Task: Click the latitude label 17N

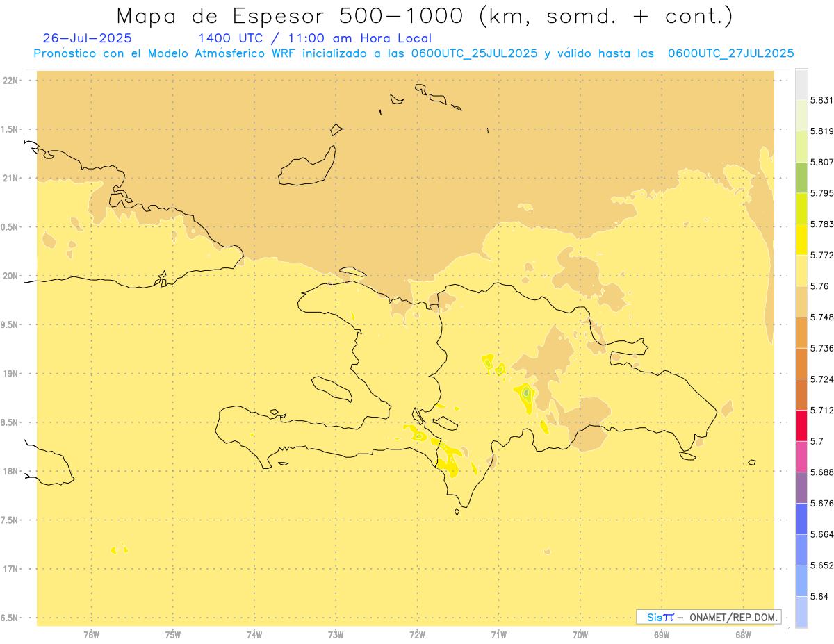Action: click(x=10, y=569)
